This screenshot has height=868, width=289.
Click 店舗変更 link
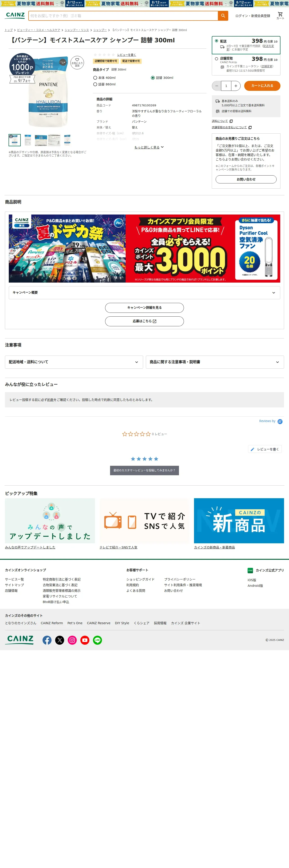point(267,66)
